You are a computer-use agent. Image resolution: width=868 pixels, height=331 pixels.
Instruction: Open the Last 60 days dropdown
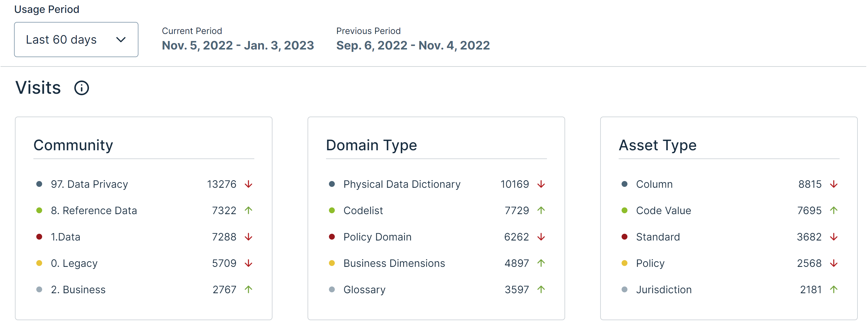pyautogui.click(x=76, y=40)
